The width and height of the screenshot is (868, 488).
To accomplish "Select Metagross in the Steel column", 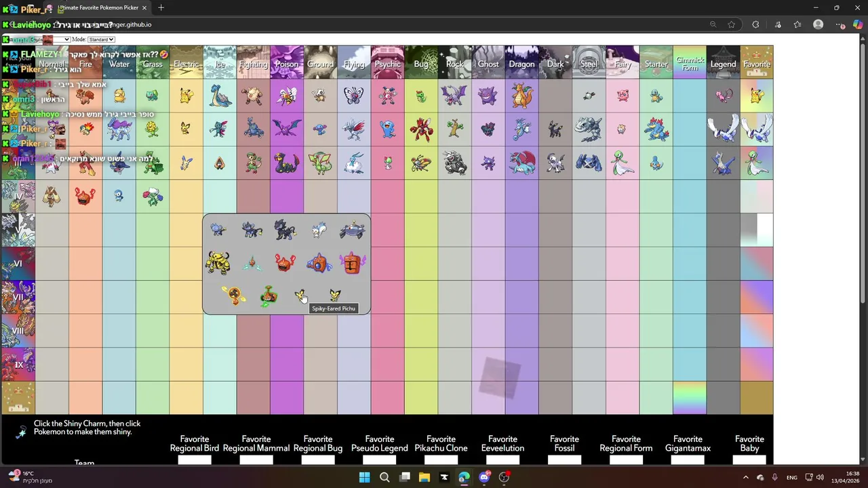I will coord(588,163).
